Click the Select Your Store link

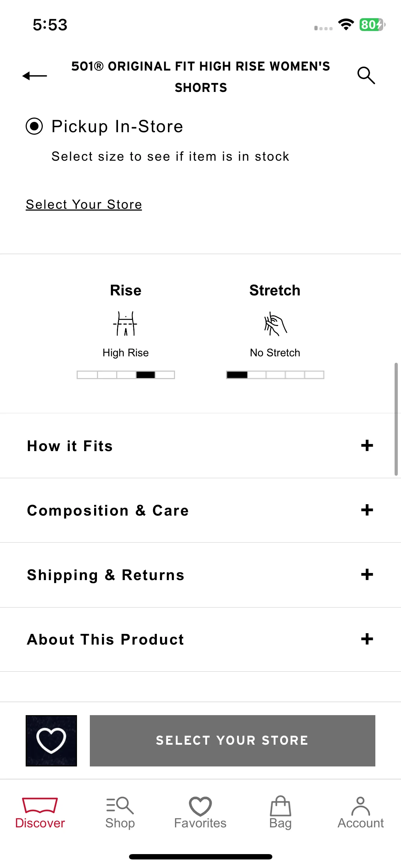(x=84, y=205)
